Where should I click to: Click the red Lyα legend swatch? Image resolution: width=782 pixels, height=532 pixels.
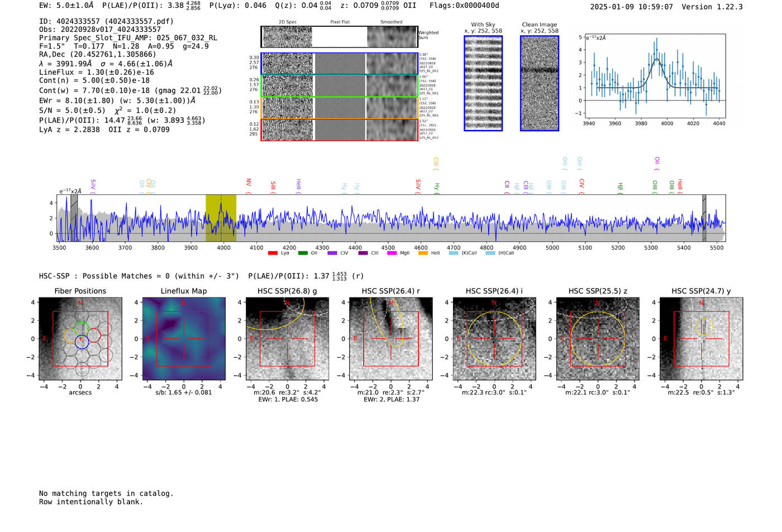[273, 253]
